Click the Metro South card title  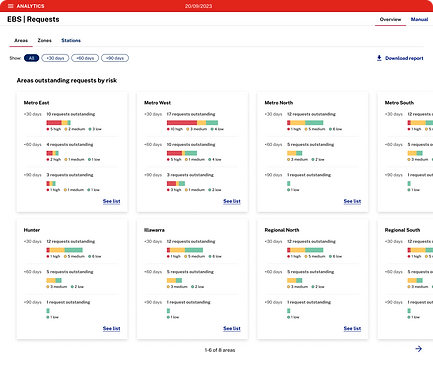pyautogui.click(x=399, y=103)
